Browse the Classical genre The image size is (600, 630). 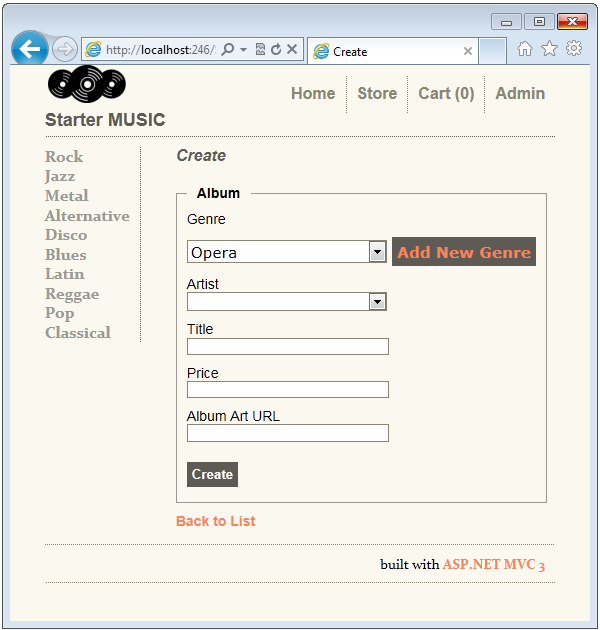tap(78, 333)
